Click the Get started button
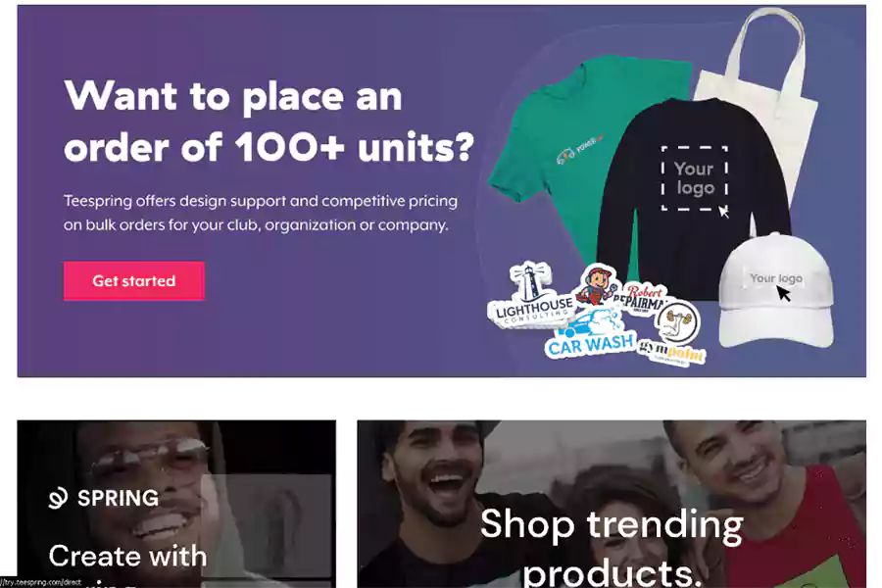882x588 pixels. coord(134,281)
